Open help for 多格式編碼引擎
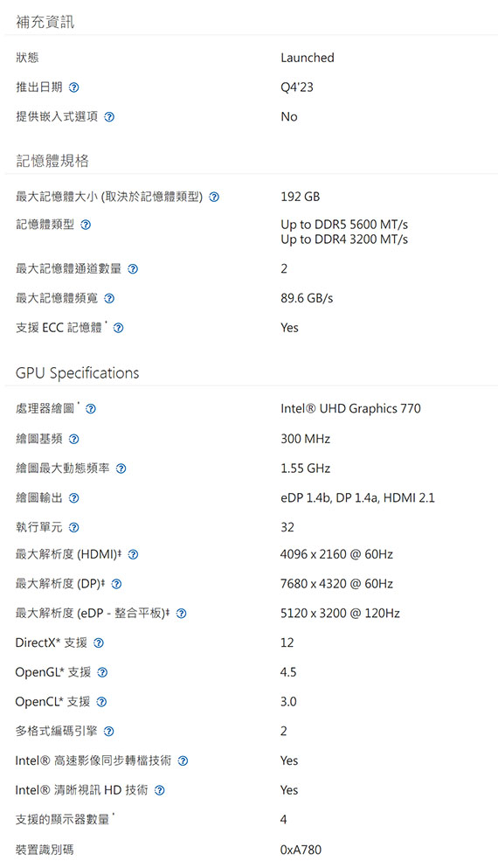This screenshot has width=498, height=868. tap(109, 732)
